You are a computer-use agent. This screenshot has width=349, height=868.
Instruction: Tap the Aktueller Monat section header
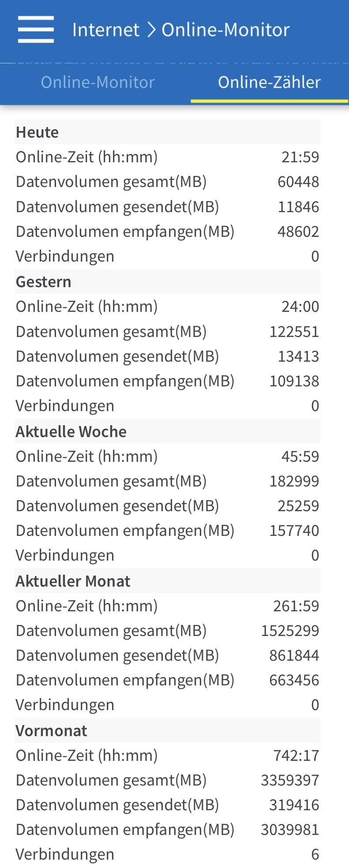pos(73,581)
